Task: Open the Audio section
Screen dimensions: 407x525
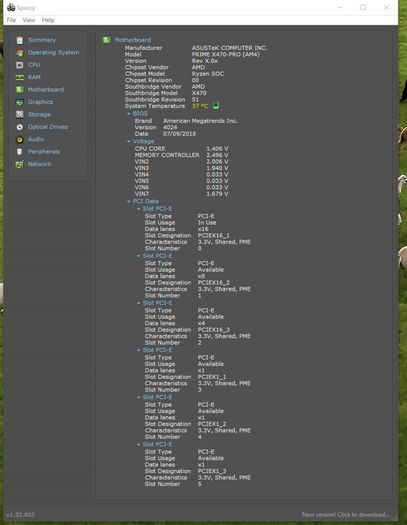Action: click(x=36, y=139)
